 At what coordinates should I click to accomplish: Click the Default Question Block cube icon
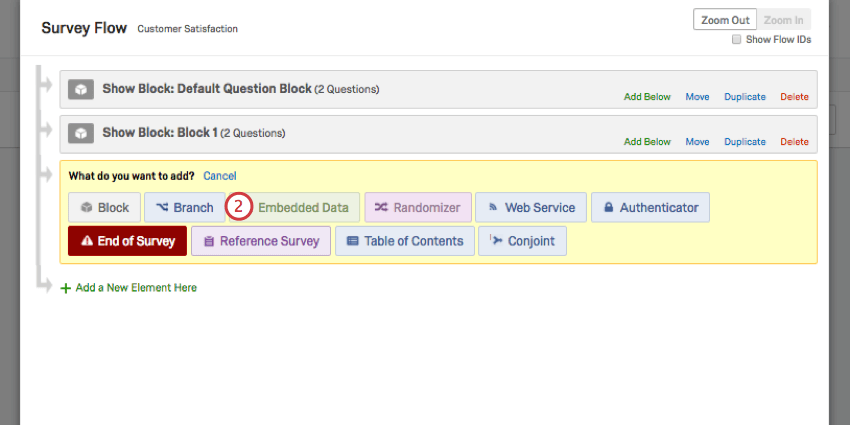pyautogui.click(x=81, y=90)
